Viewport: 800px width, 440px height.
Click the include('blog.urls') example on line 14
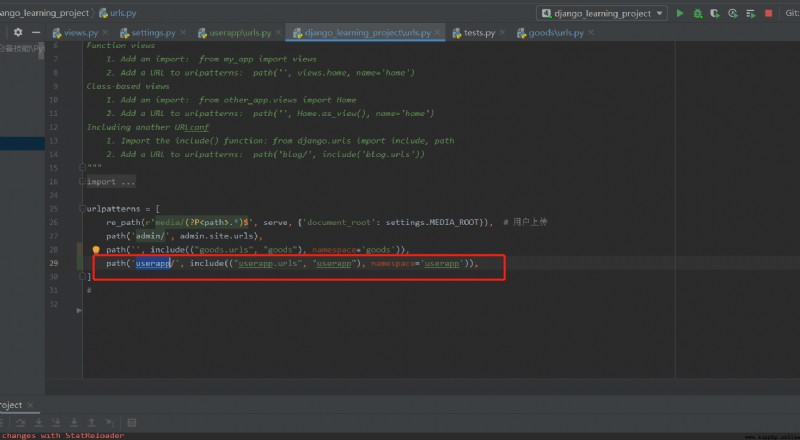tap(372, 154)
